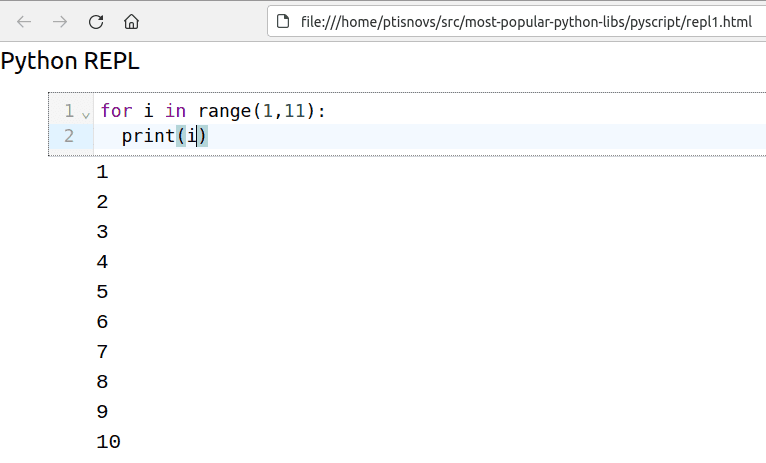Screen dimensions: 766x463
Task: Click output line showing 10
Action: (108, 442)
